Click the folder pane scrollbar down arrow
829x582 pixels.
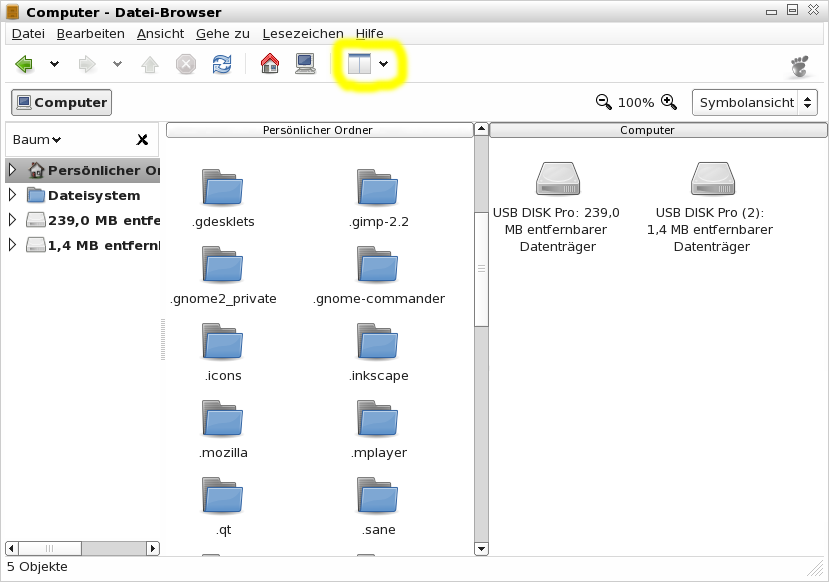pyautogui.click(x=481, y=549)
